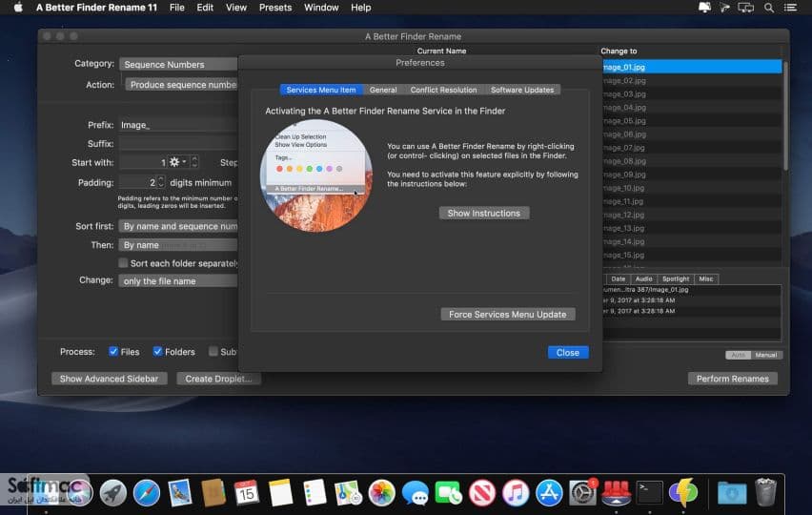Select the Misc metadata tab
The height and width of the screenshot is (515, 812).
point(706,278)
